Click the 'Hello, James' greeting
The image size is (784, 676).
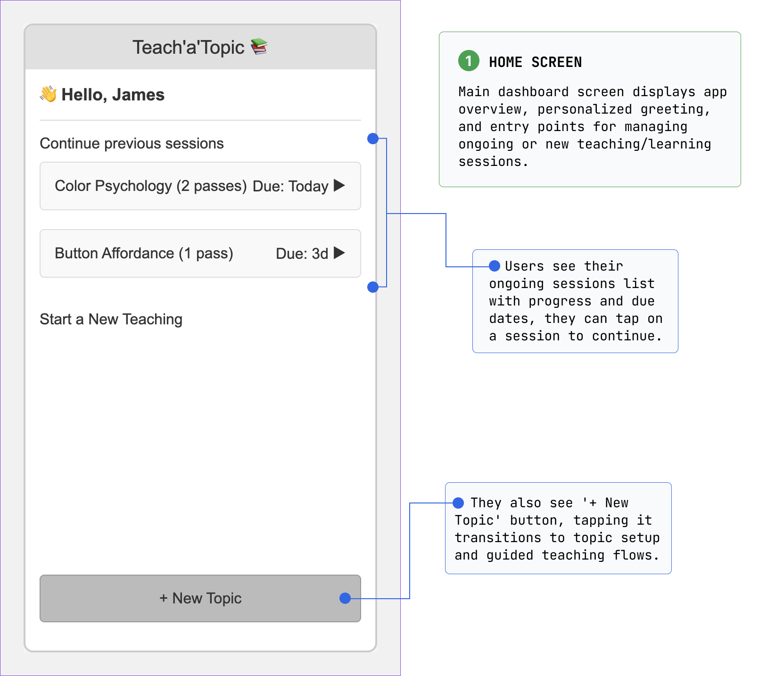click(113, 95)
